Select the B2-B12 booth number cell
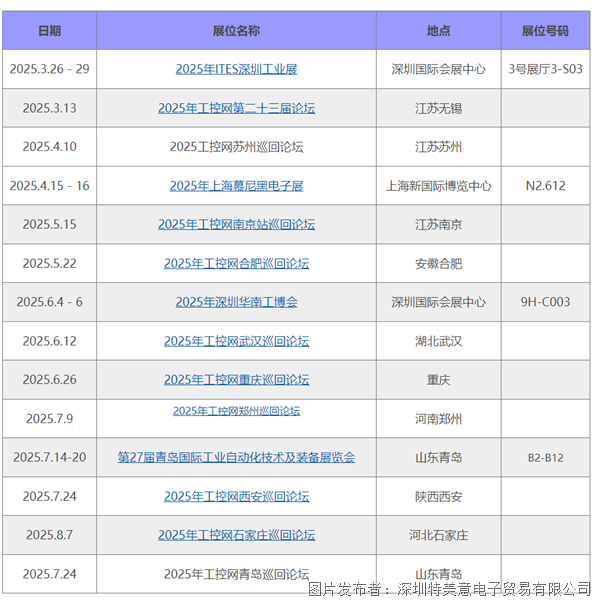The height and width of the screenshot is (605, 600). click(x=545, y=458)
